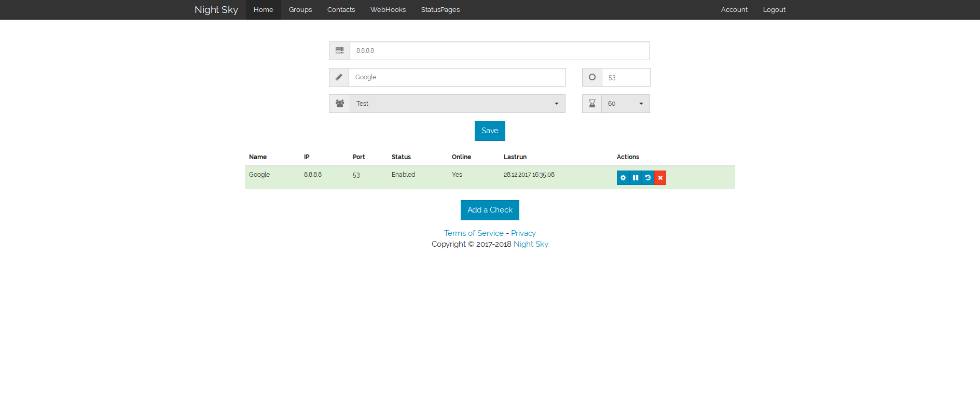Focus the IP address field showing 8.8.8.8

[500, 51]
